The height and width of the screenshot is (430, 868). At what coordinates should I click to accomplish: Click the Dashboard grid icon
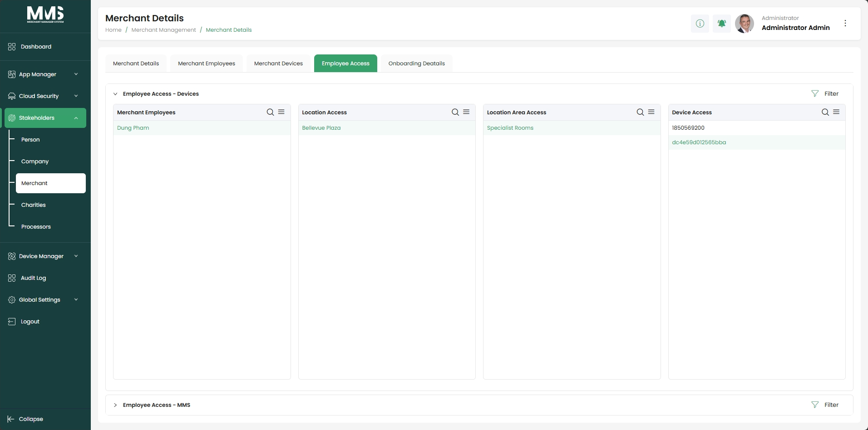(x=12, y=47)
